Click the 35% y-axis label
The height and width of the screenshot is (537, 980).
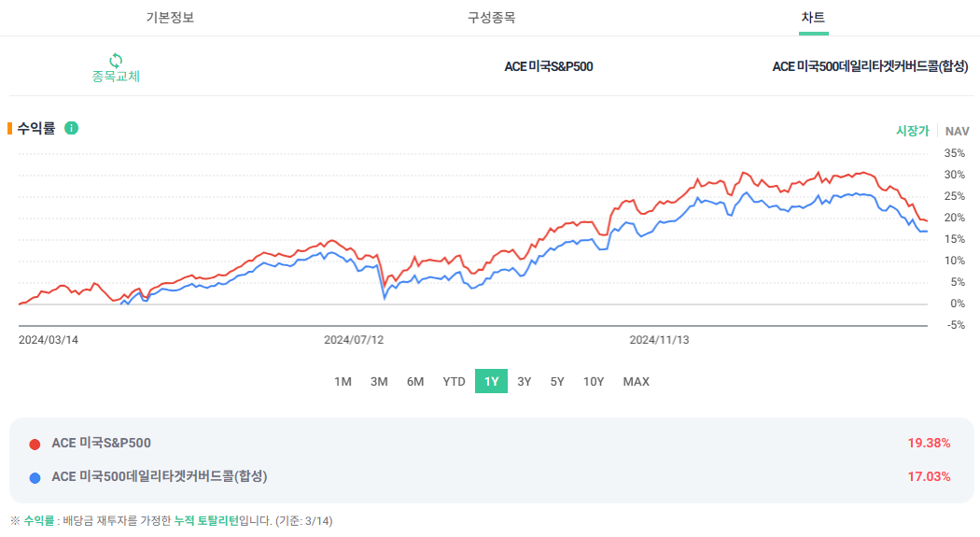point(955,153)
